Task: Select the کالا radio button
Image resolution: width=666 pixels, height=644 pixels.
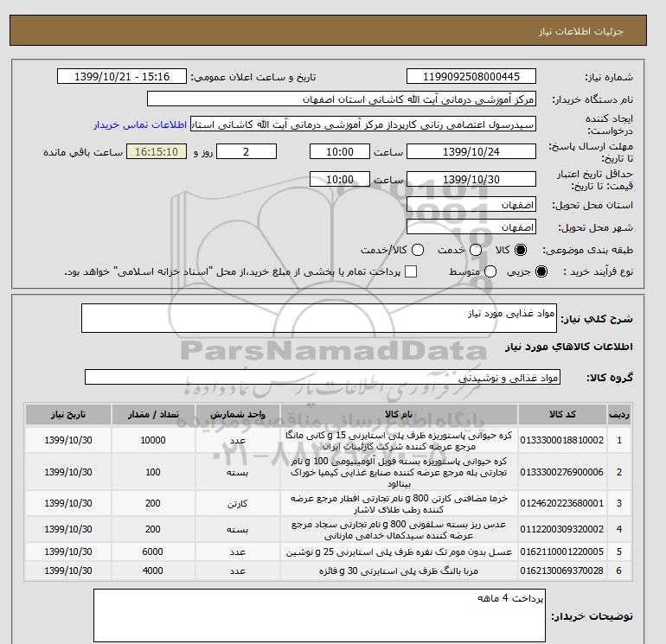Action: [x=521, y=250]
